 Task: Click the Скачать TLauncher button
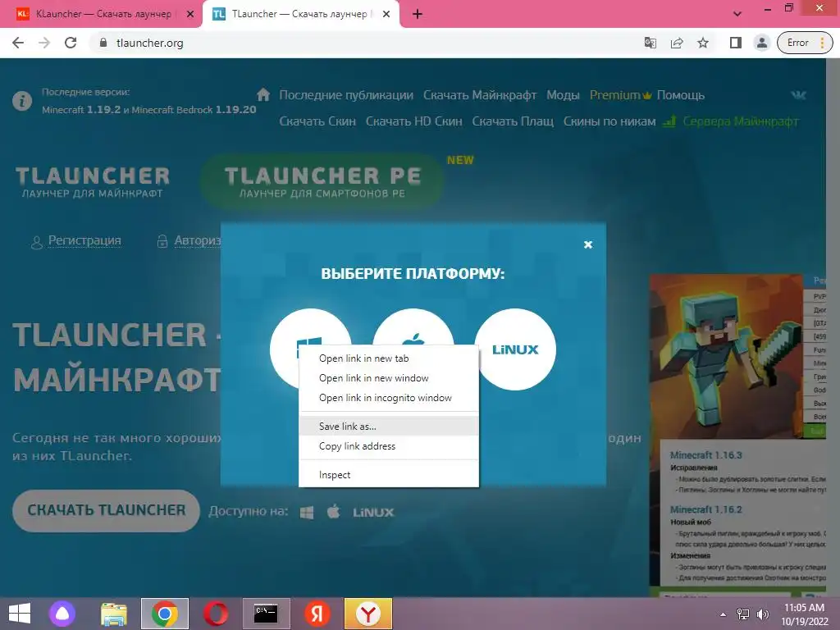tap(106, 510)
